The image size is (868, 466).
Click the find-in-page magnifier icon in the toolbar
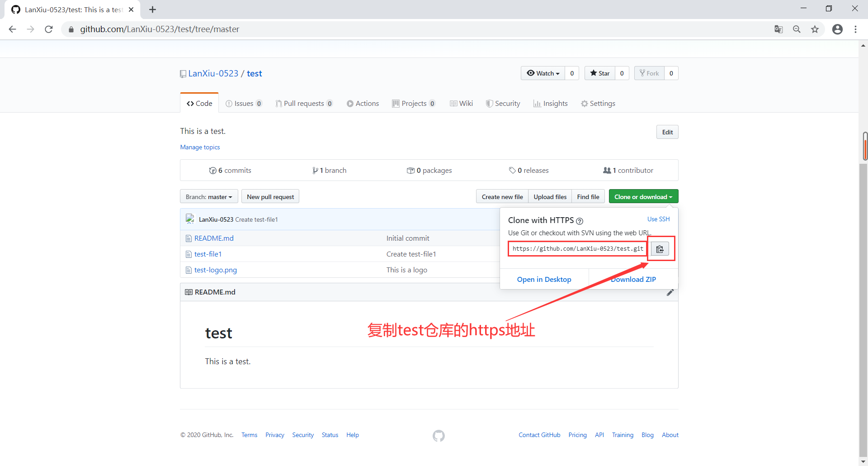point(797,29)
